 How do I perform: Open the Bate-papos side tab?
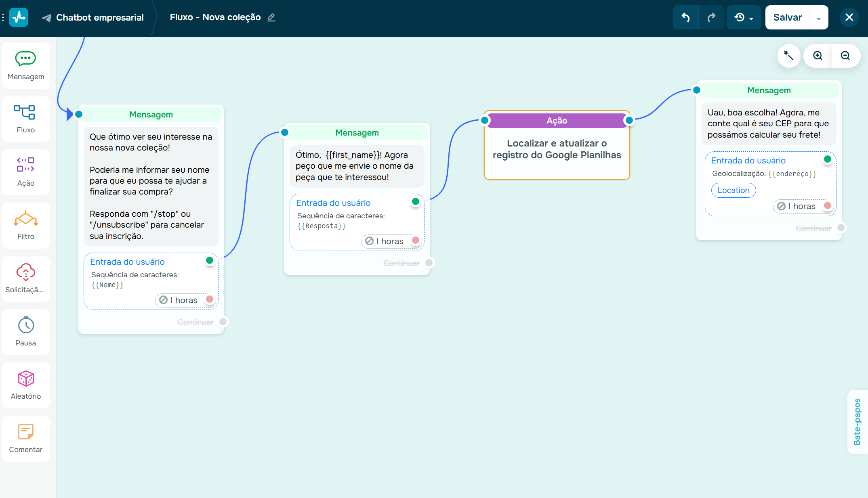(x=857, y=422)
